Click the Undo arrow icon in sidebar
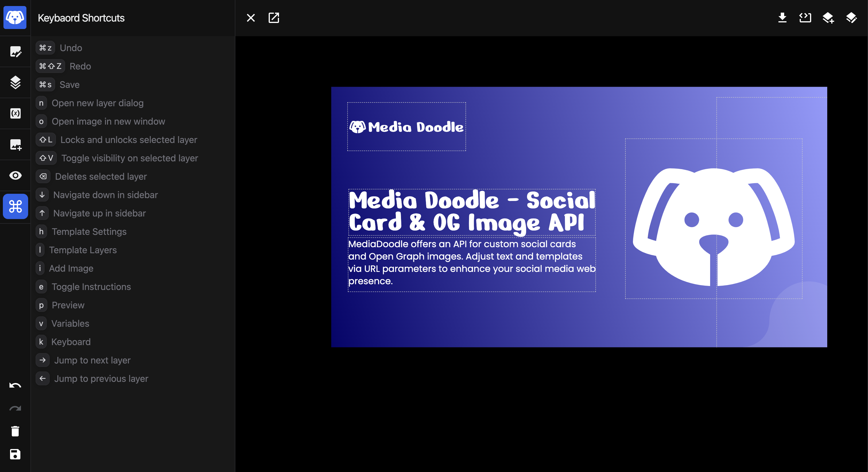 tap(15, 385)
